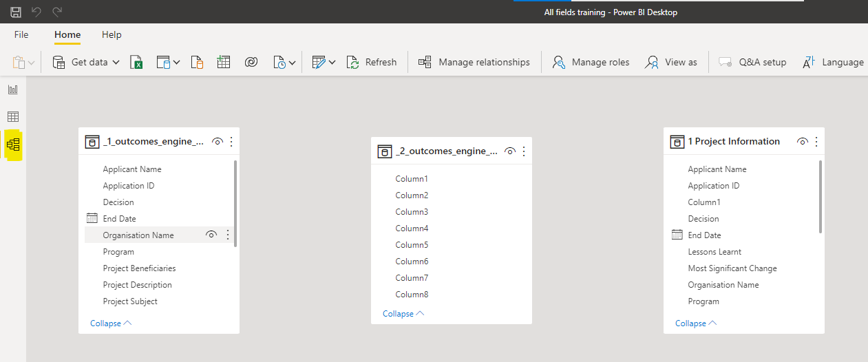Click the Save icon in title bar
This screenshot has height=362, width=868.
pyautogui.click(x=16, y=12)
